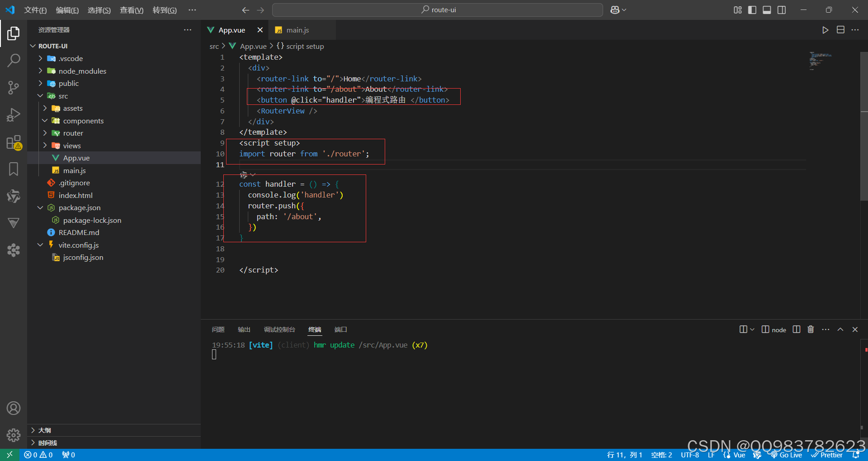868x461 pixels.
Task: Expand the public folder
Action: point(40,83)
